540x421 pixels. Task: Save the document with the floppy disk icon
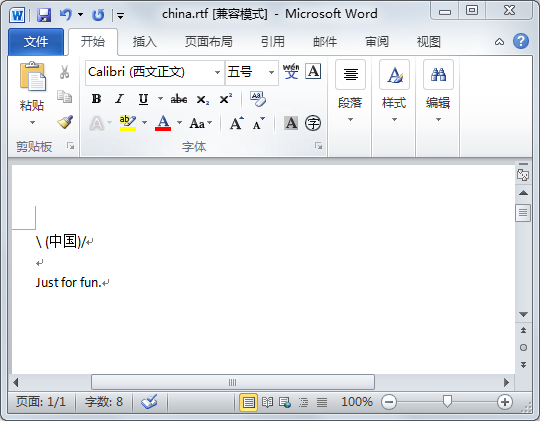click(44, 15)
